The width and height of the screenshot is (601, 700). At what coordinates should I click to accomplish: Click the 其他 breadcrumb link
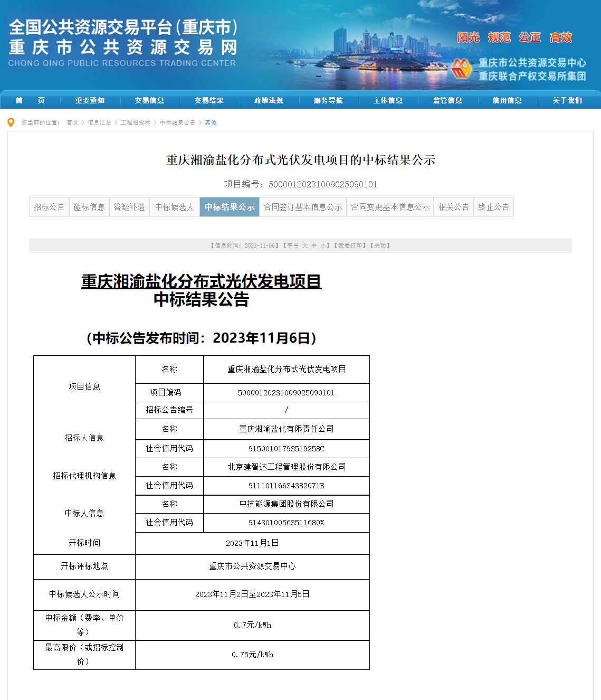pos(211,122)
